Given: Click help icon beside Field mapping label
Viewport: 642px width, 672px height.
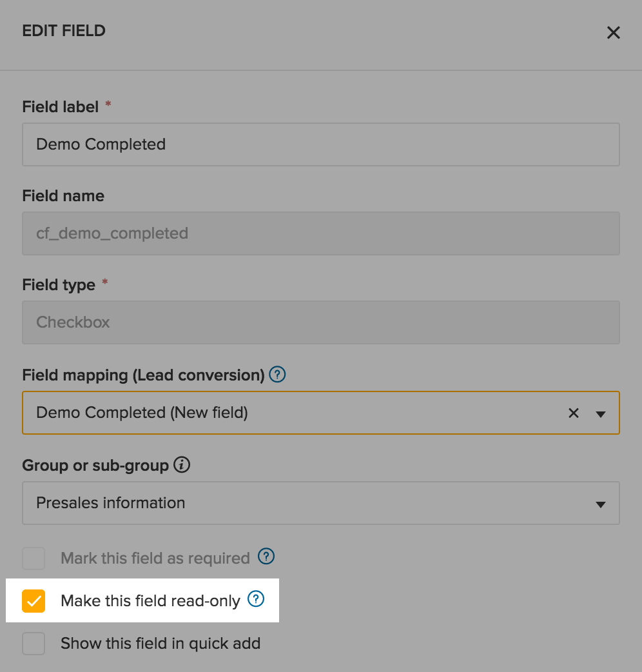Looking at the screenshot, I should pyautogui.click(x=277, y=375).
